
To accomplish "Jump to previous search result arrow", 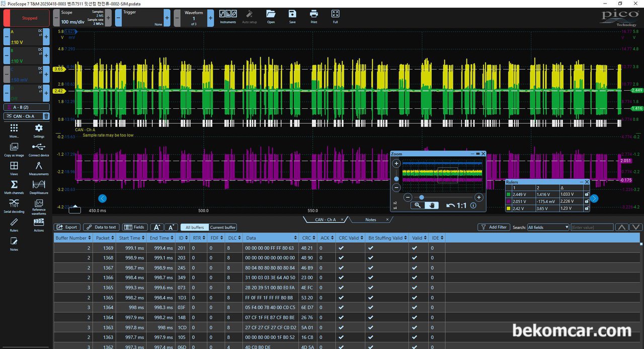I will 622,227.
